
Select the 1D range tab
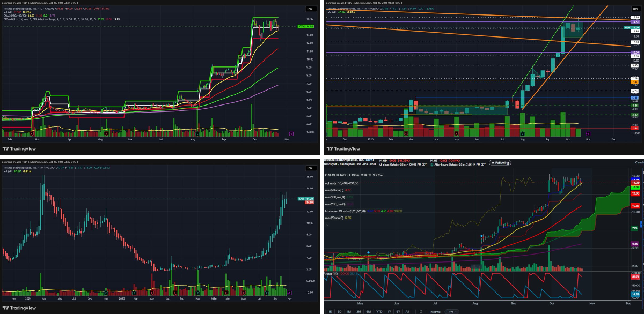[x=330, y=311]
